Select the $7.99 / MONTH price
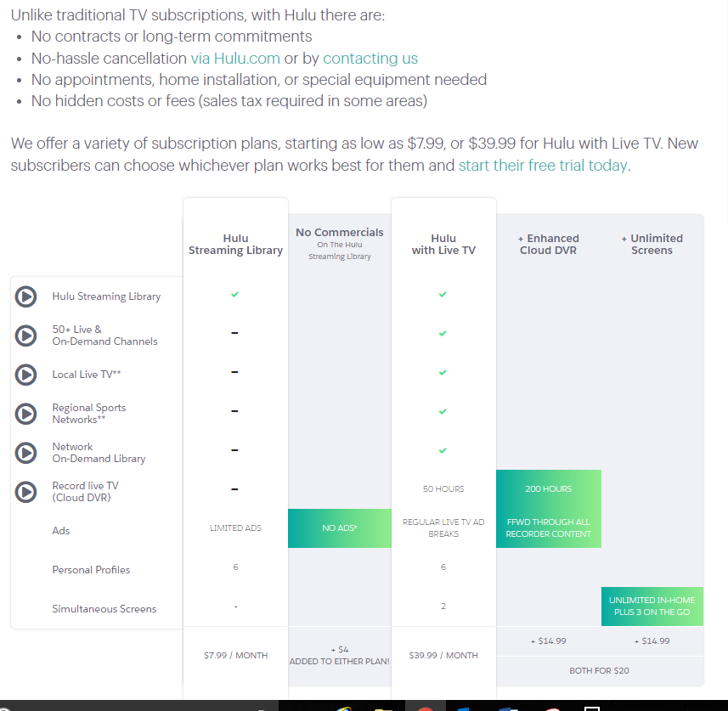The image size is (728, 711). [x=236, y=655]
